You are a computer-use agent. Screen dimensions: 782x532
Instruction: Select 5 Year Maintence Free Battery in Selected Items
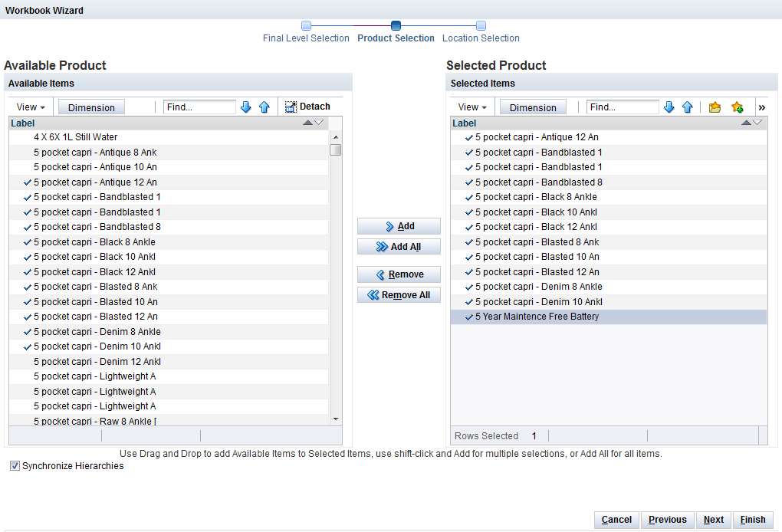tap(609, 317)
